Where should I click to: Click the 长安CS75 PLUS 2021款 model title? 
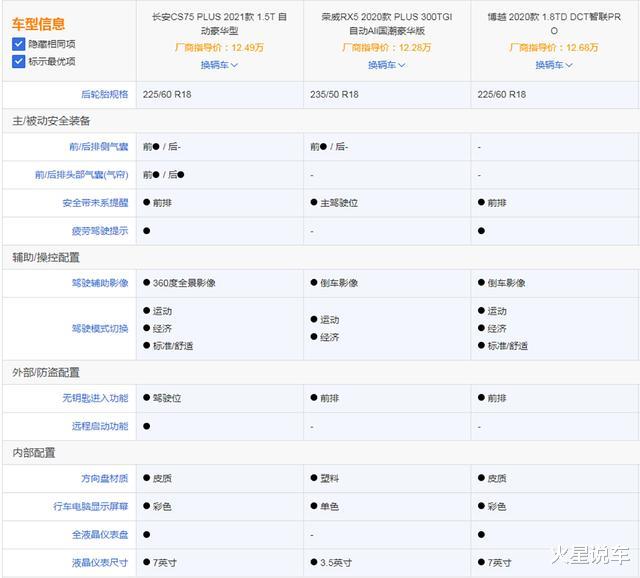click(x=219, y=24)
